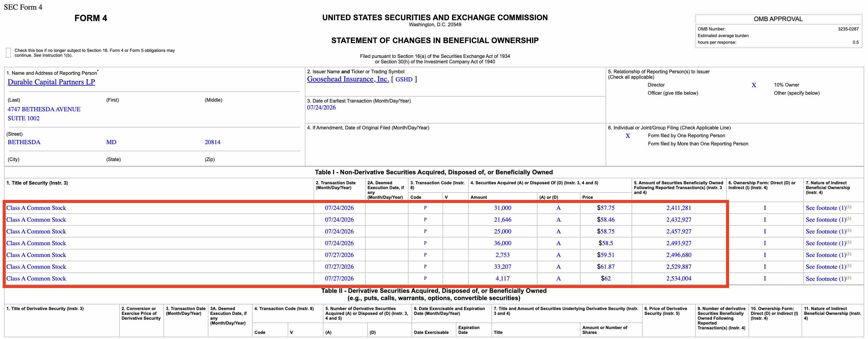Click footnote (1) superscript in first row
The image size is (868, 339).
(849, 206)
